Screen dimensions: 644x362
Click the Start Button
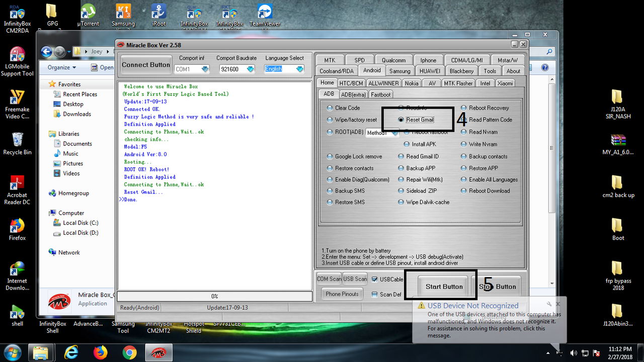click(x=444, y=287)
